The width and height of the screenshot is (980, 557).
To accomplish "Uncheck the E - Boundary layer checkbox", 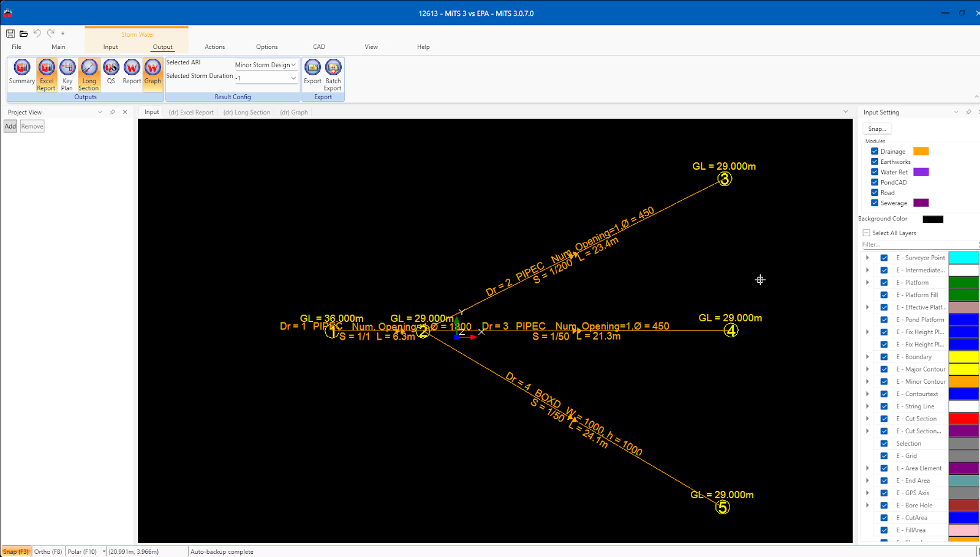I will pos(884,357).
